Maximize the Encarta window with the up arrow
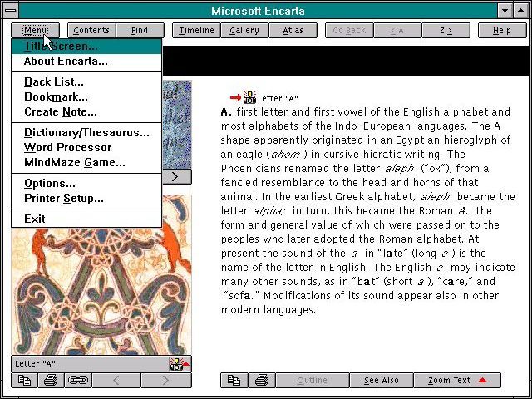 coord(521,11)
